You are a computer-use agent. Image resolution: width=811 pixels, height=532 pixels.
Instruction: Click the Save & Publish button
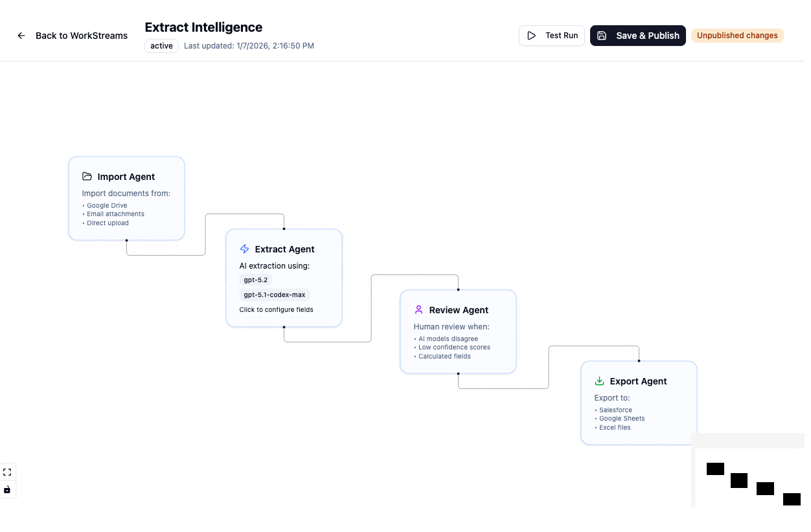(637, 36)
